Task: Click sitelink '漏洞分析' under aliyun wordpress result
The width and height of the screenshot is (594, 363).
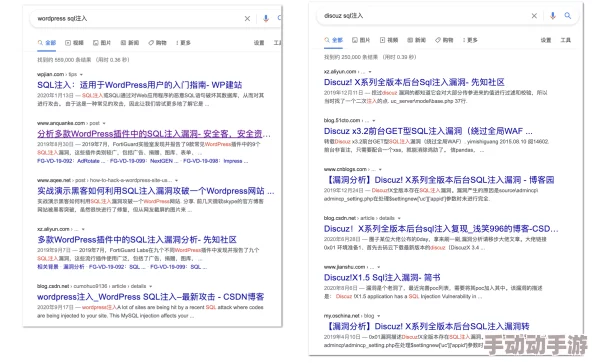Action: click(x=73, y=267)
